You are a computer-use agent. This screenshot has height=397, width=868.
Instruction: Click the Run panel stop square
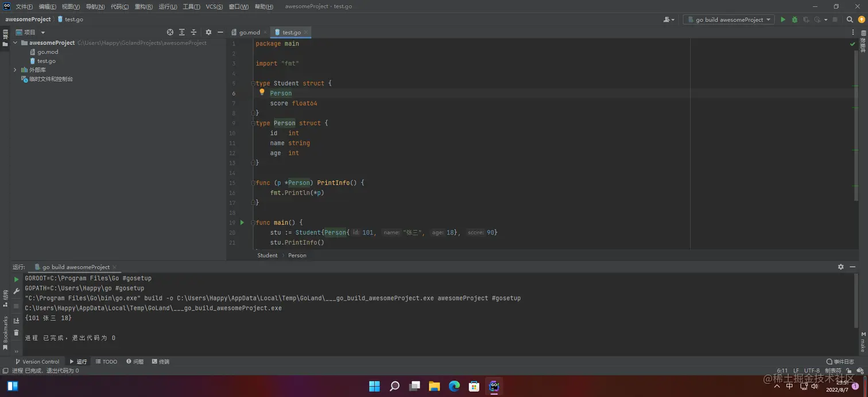pyautogui.click(x=16, y=306)
